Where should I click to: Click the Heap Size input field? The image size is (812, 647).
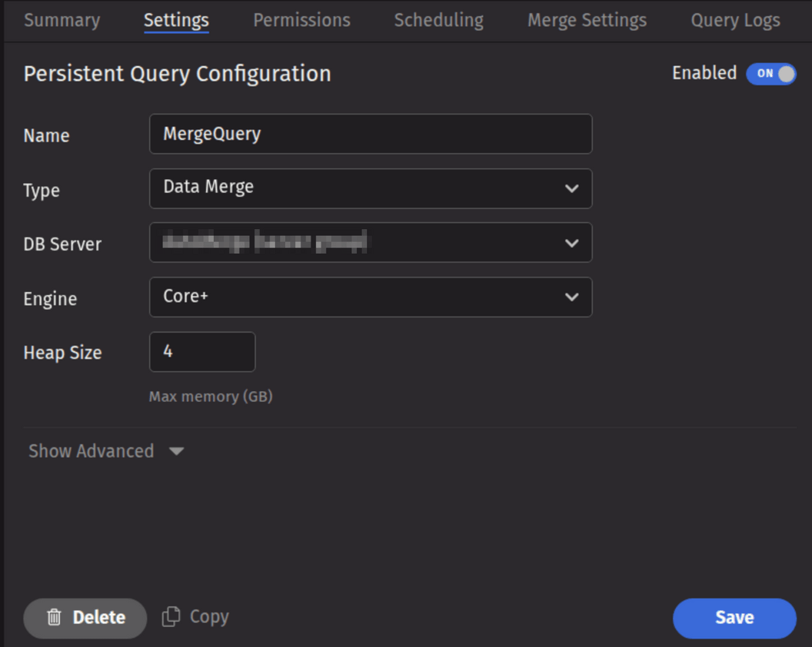point(201,352)
